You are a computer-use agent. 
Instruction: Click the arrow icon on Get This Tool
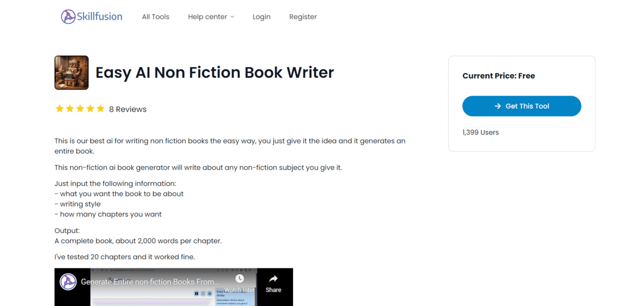pos(497,106)
